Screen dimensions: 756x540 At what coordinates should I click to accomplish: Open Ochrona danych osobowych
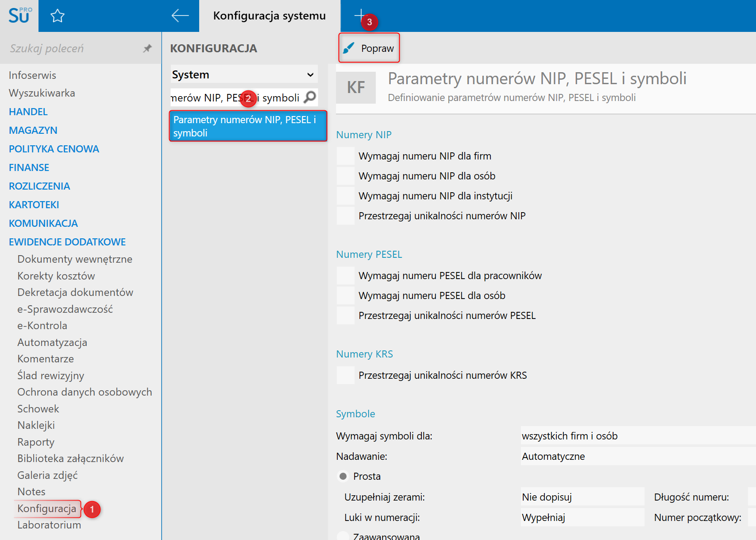85,392
